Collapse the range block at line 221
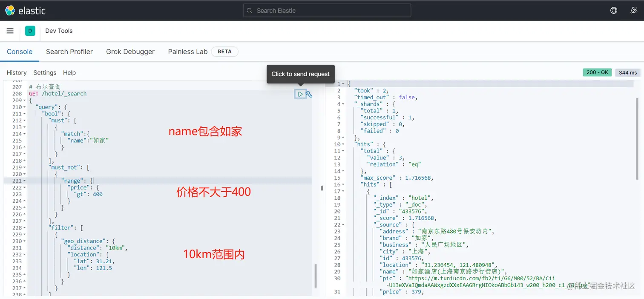This screenshot has width=644, height=299. point(25,181)
